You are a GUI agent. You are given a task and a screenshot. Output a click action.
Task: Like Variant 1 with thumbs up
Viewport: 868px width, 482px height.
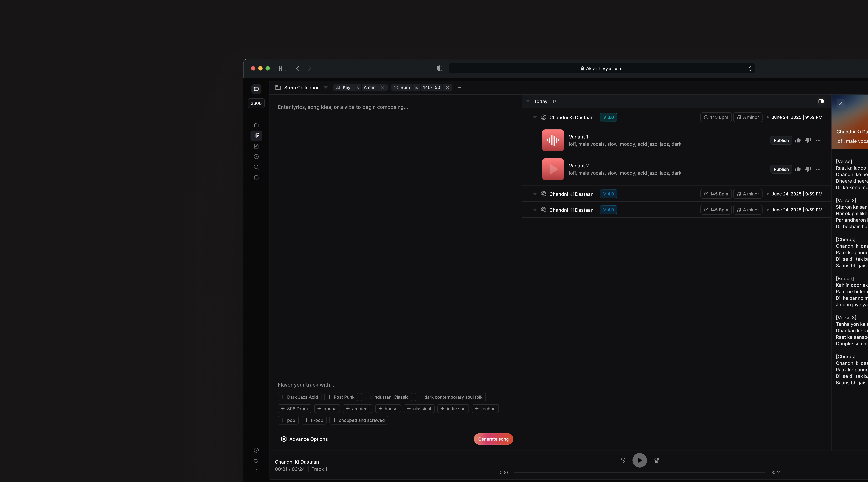[798, 140]
